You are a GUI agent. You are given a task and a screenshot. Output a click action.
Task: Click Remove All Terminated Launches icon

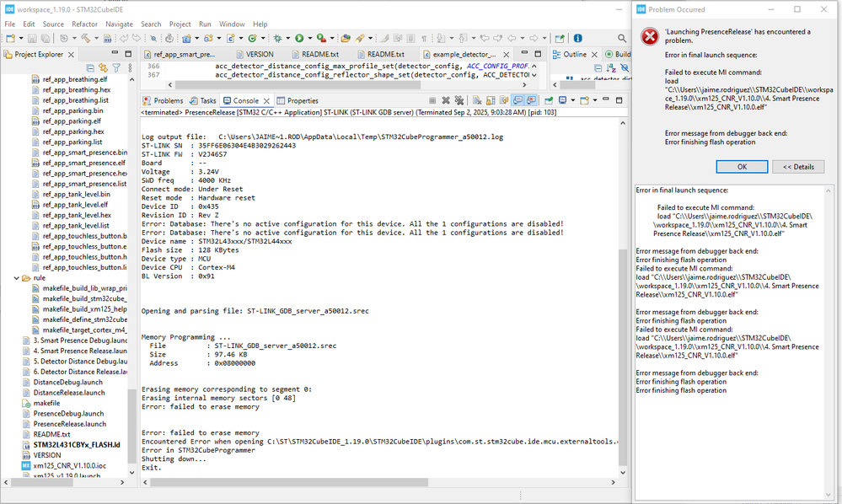(459, 100)
